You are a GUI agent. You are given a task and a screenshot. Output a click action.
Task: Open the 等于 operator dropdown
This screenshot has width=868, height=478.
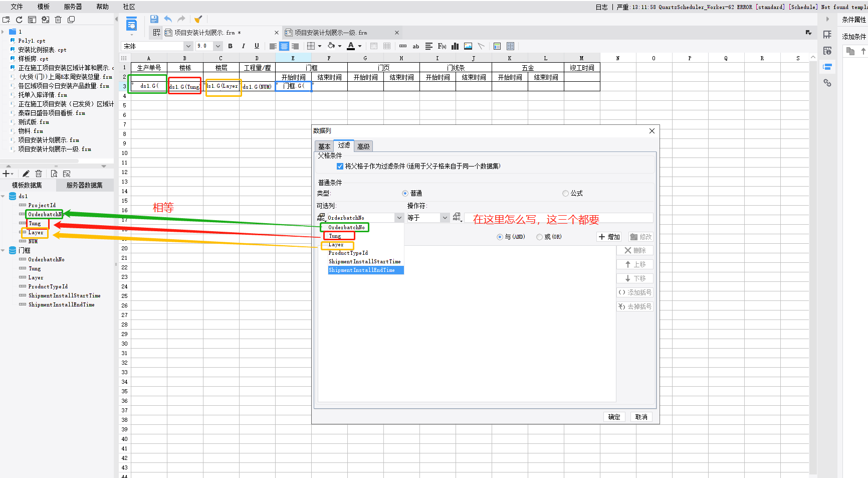[x=445, y=218]
